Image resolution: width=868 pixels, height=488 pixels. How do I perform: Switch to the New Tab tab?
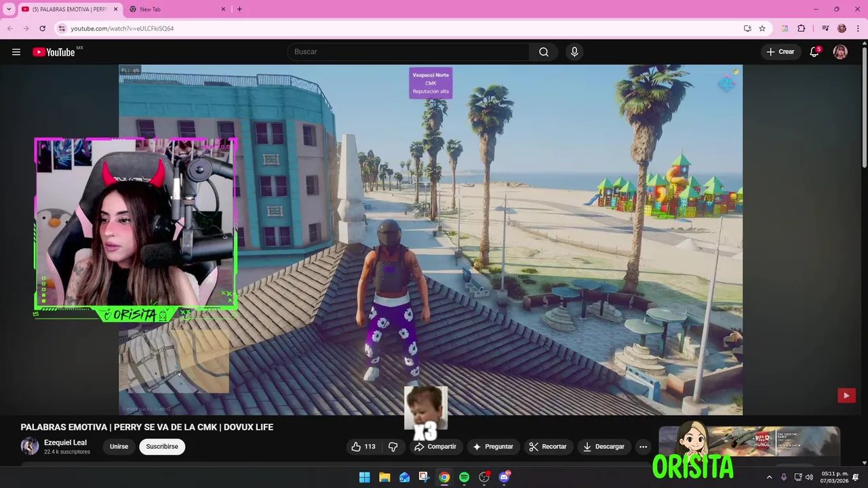tap(176, 9)
